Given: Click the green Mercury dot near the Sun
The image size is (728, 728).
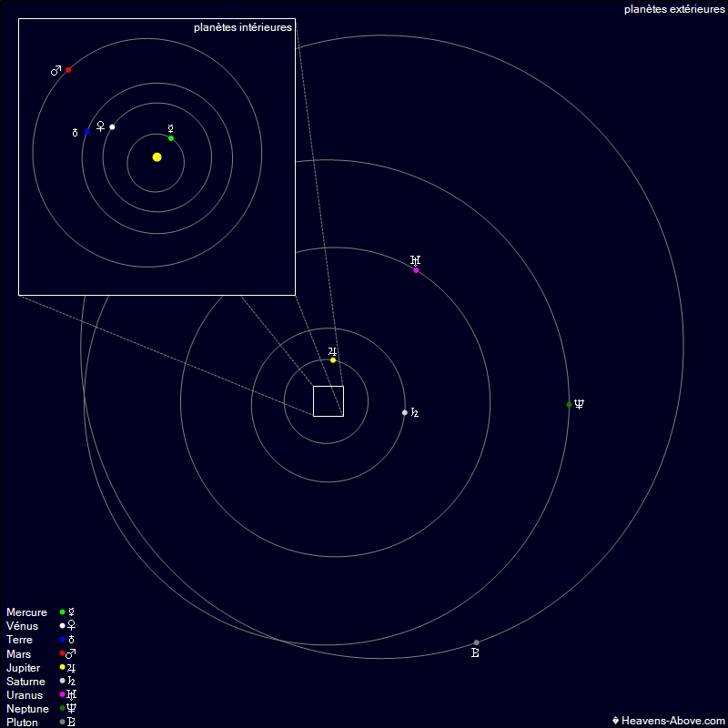Looking at the screenshot, I should [x=171, y=138].
